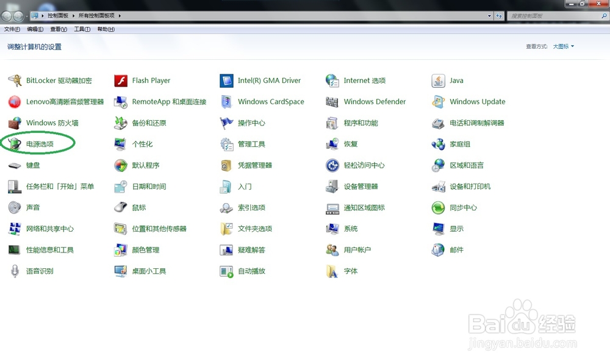Image resolution: width=610 pixels, height=364 pixels.
Task: Open the 鼠标 icon
Action: (x=121, y=207)
